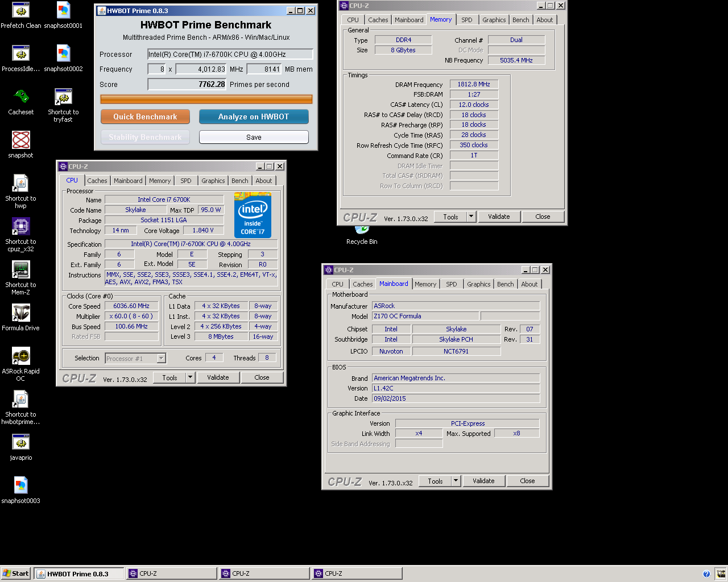Click the 1812.8 MHz DRAM Frequency value
The image size is (728, 582).
474,84
